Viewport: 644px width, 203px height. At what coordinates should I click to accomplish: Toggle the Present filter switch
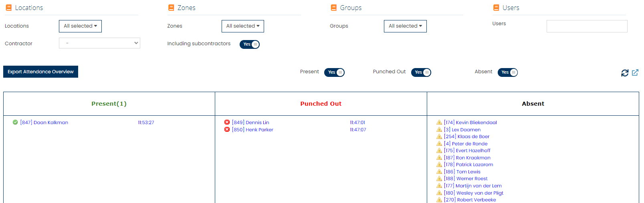pos(334,72)
